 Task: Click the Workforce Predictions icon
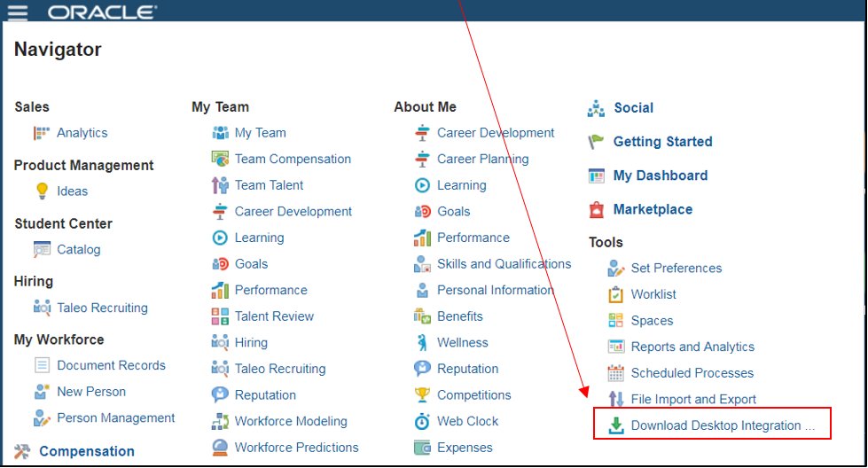[220, 447]
